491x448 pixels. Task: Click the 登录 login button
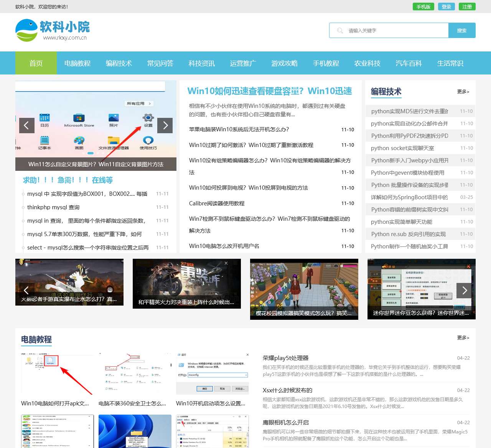(x=446, y=7)
